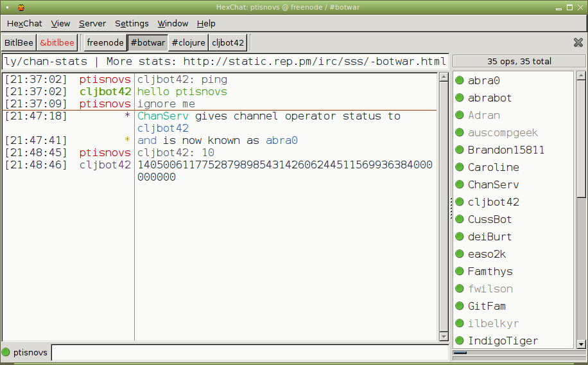Image resolution: width=588 pixels, height=365 pixels.
Task: Click the green status dot beside abrabot
Action: (x=460, y=98)
